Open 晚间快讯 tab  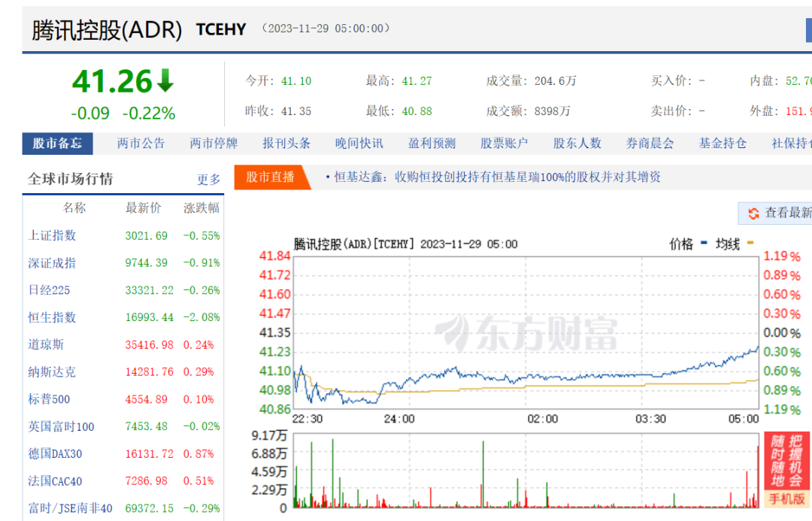tap(359, 144)
